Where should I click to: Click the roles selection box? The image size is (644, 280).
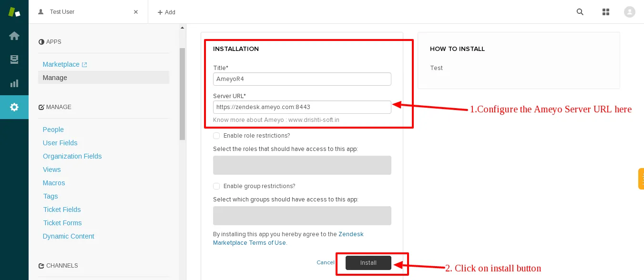[302, 165]
